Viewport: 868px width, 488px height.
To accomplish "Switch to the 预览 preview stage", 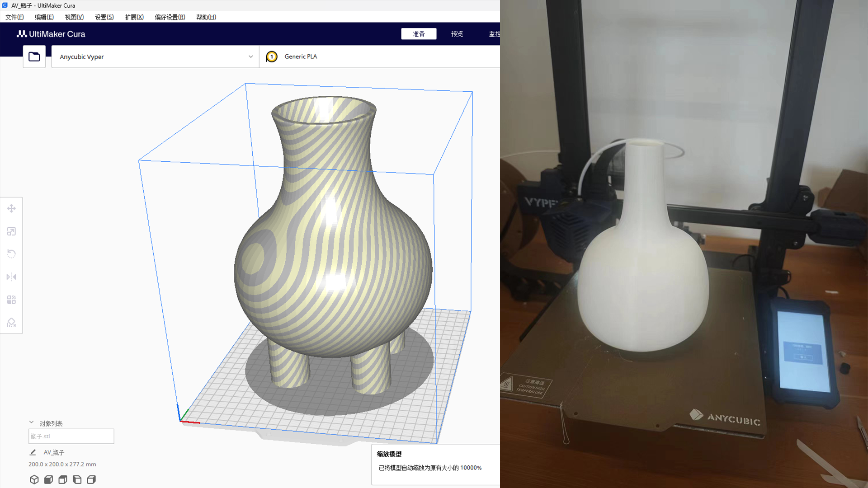I will (x=457, y=34).
